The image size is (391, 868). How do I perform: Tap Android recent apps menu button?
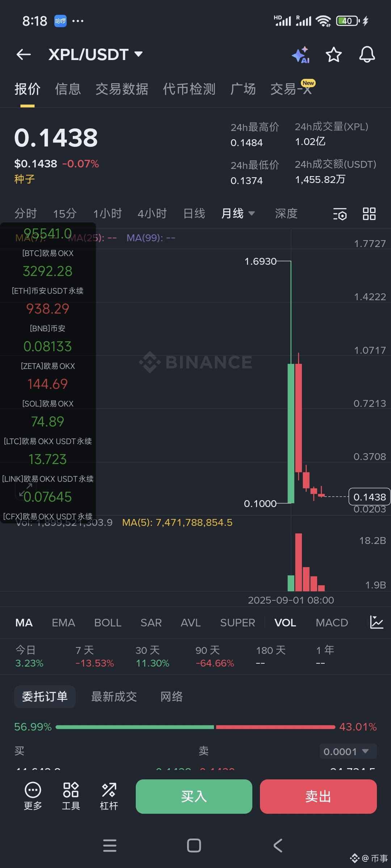pos(110,846)
